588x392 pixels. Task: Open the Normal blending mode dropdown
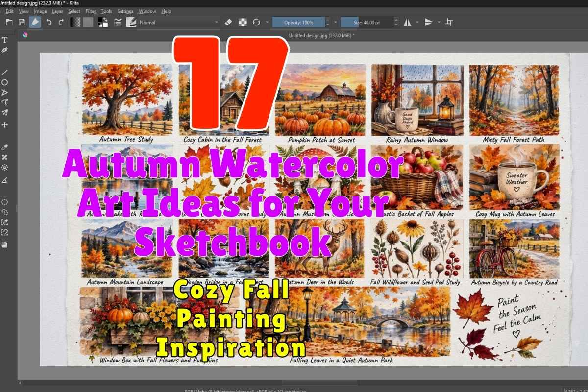pyautogui.click(x=179, y=22)
